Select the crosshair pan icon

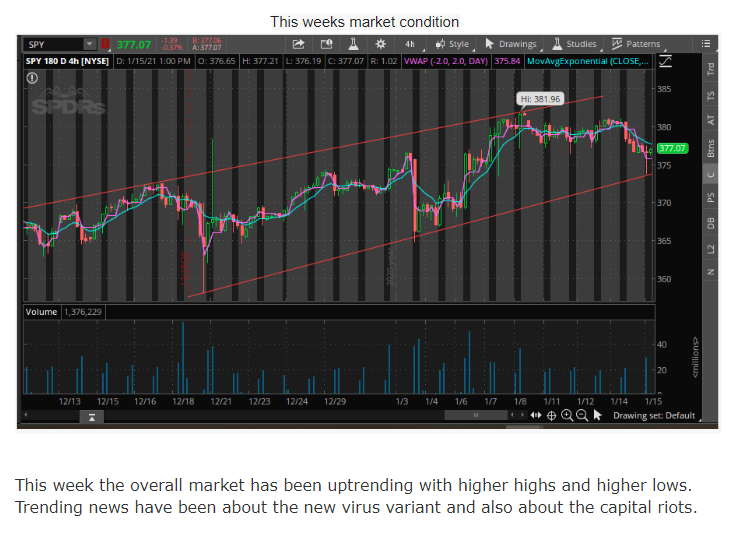[551, 415]
